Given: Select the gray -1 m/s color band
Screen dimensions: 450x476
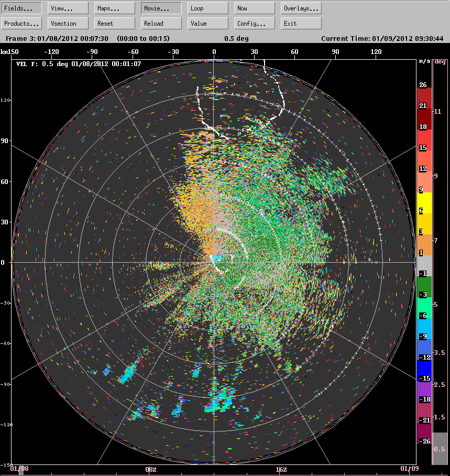Looking at the screenshot, I should pyautogui.click(x=424, y=266).
